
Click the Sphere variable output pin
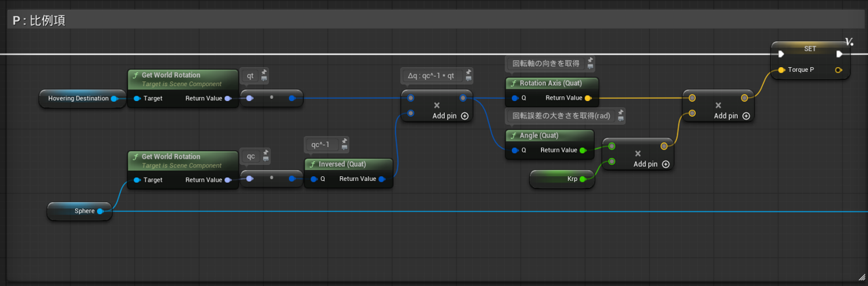coord(100,211)
